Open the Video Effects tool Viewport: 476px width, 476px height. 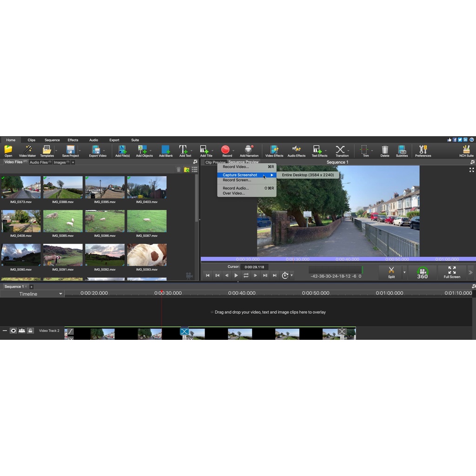(x=274, y=150)
